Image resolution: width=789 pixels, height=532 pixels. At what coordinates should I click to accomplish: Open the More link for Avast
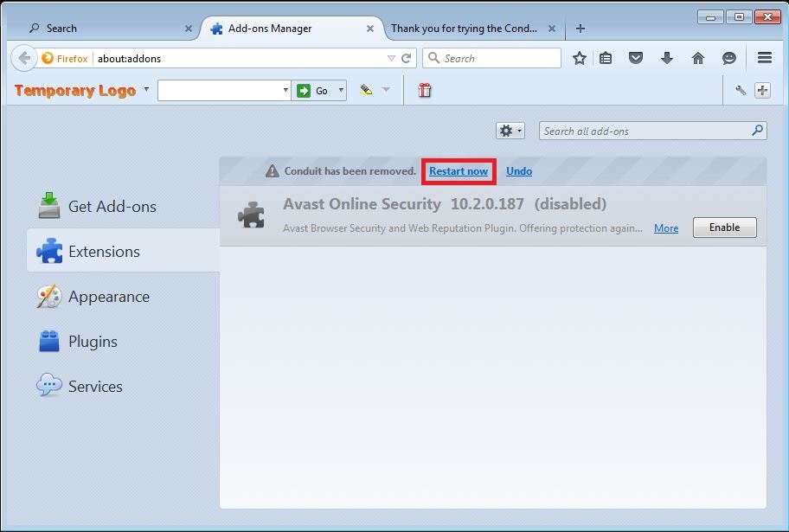click(666, 228)
